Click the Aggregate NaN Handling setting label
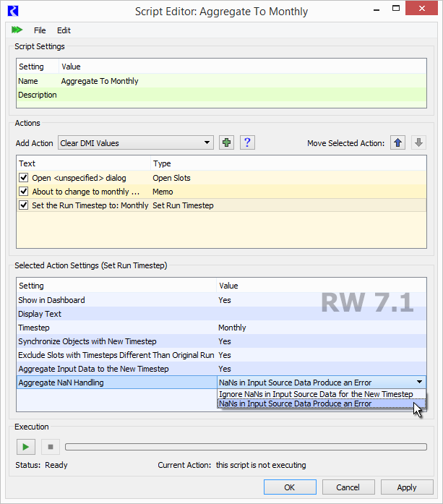 61,383
